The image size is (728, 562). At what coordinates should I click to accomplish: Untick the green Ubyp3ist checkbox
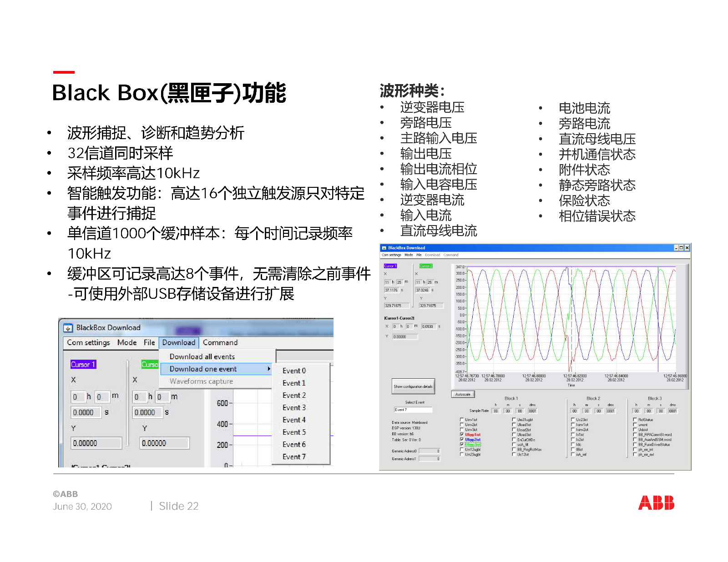462,444
